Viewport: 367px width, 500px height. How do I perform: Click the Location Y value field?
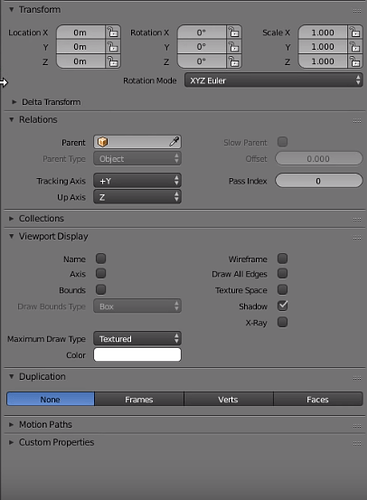point(81,47)
